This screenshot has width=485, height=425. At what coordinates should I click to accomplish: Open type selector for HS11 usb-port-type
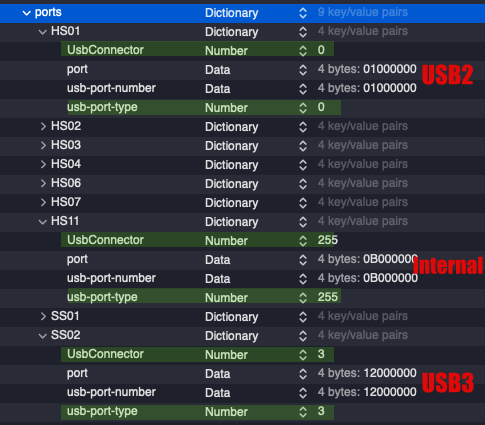pyautogui.click(x=303, y=298)
